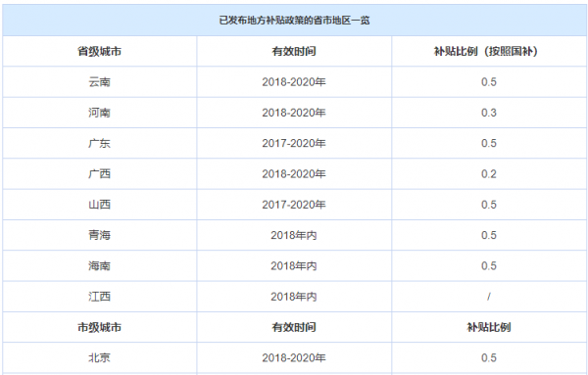Screen dimensions: 588x375
Task: Click the 0.3 subsidy ratio for 河南
Action: click(489, 113)
